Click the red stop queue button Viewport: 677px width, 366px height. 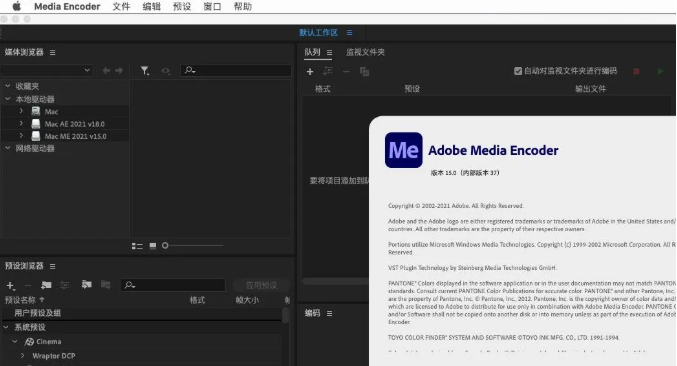click(636, 71)
